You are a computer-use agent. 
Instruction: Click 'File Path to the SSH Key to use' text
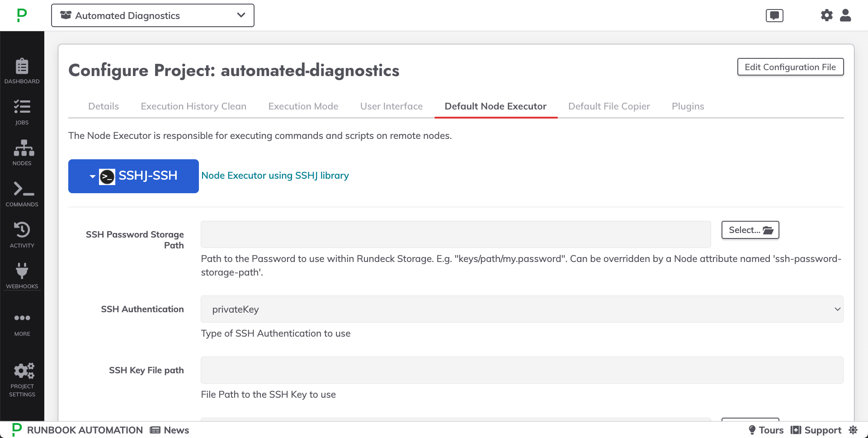[x=268, y=395]
